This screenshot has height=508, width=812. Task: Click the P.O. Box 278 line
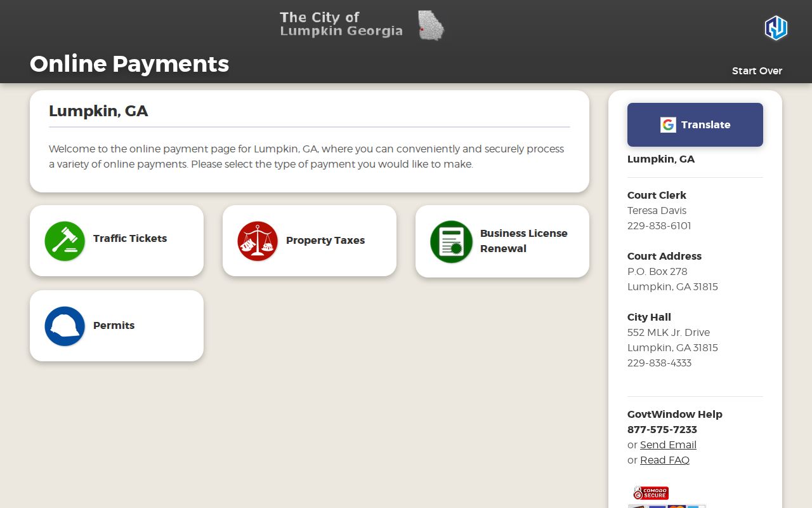point(657,271)
